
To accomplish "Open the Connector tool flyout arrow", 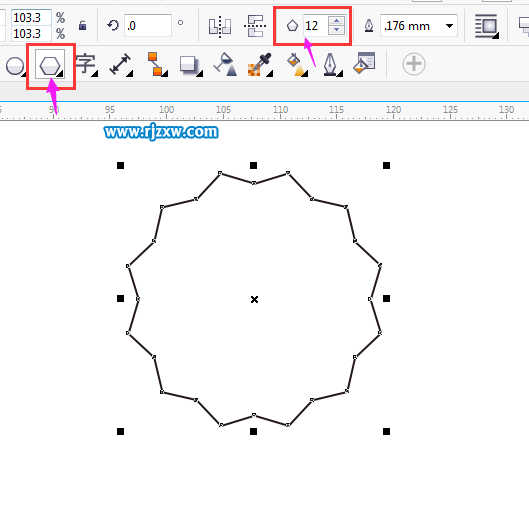I will pyautogui.click(x=165, y=73).
